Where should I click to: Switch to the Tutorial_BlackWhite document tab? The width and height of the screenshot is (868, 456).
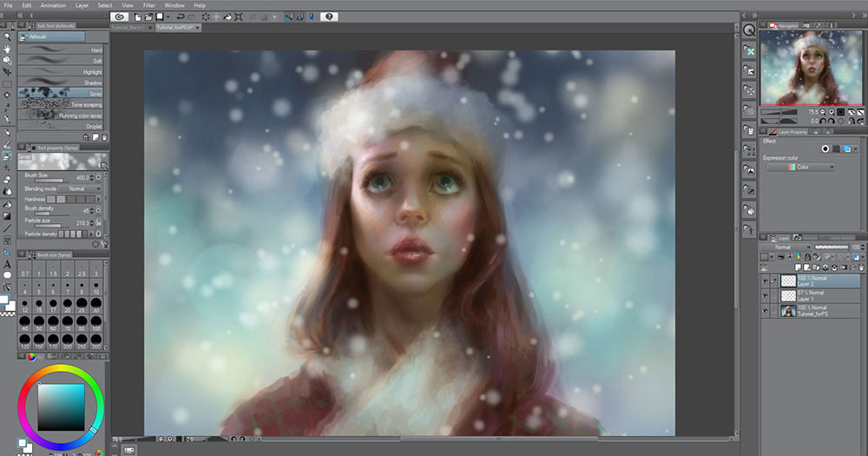[130, 28]
